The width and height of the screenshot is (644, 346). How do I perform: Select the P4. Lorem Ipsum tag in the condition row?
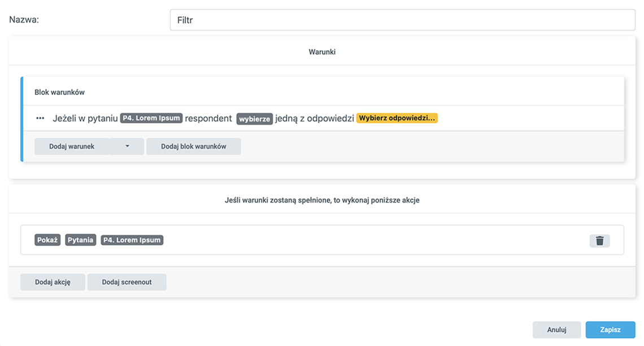click(151, 118)
